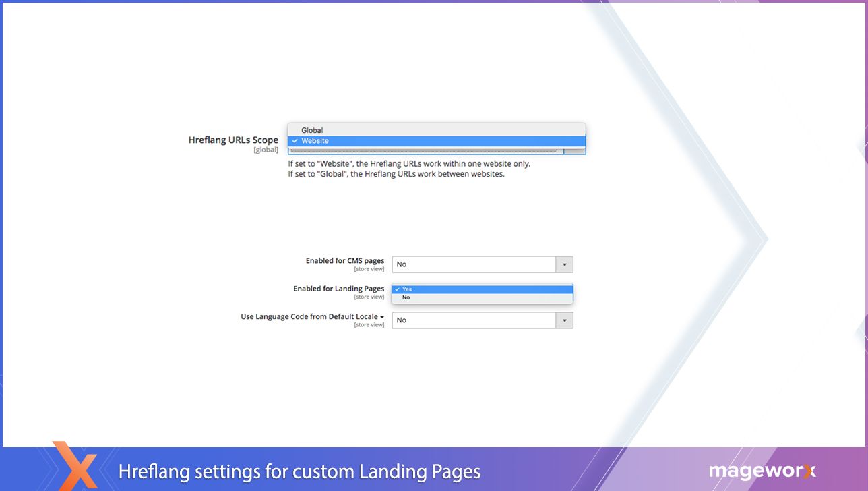Choose Website option in scope list
The image size is (868, 491).
(315, 141)
